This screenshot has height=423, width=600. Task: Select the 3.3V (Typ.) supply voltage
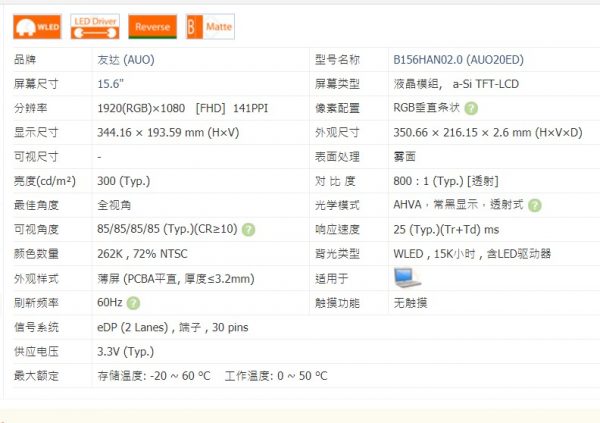(126, 351)
